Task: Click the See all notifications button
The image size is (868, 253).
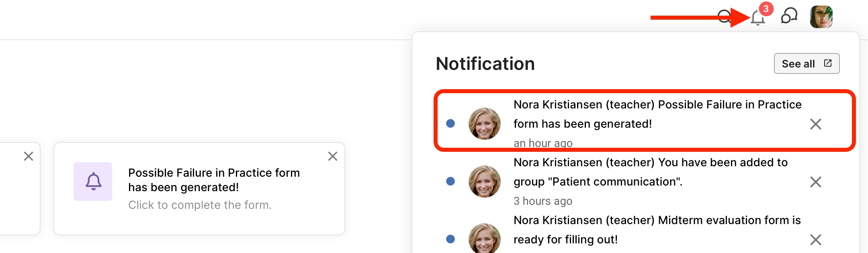Action: [806, 63]
